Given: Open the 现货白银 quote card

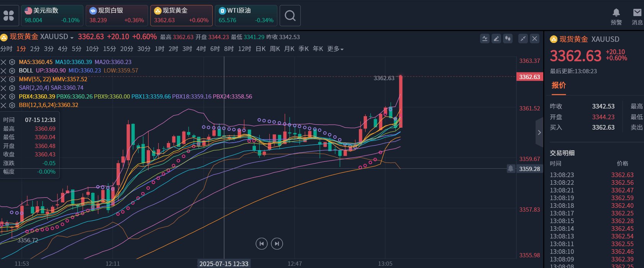Looking at the screenshot, I should [x=116, y=16].
